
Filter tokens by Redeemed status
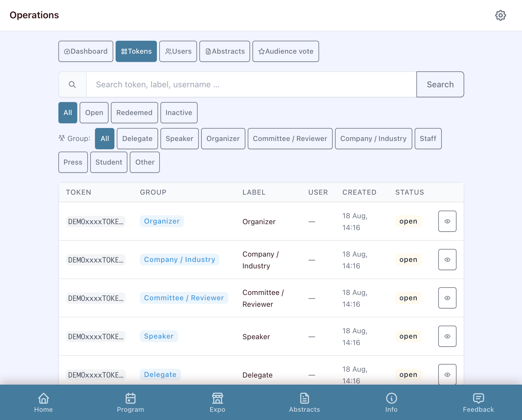click(x=134, y=113)
